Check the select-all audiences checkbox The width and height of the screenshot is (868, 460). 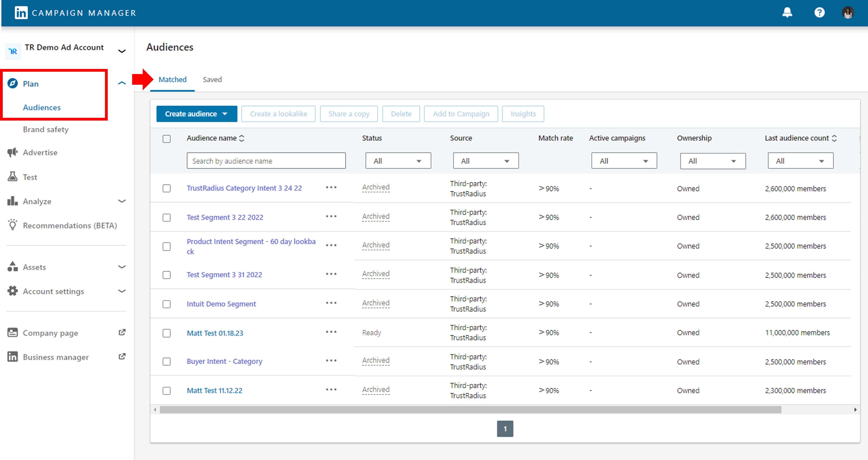point(166,138)
